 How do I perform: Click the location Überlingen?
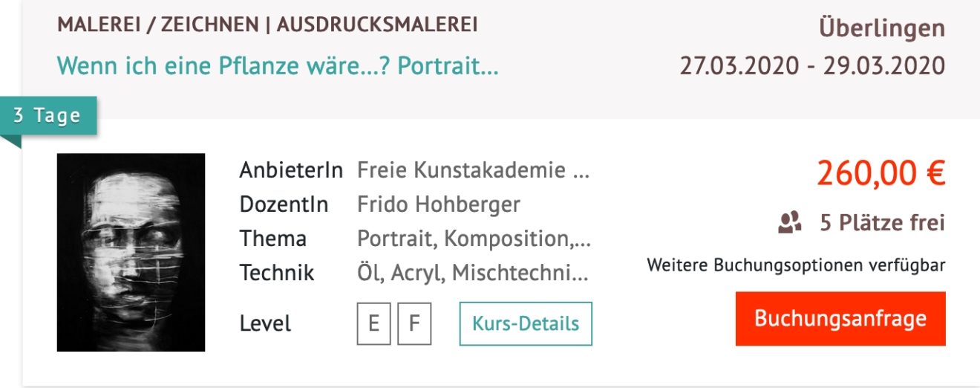[881, 29]
